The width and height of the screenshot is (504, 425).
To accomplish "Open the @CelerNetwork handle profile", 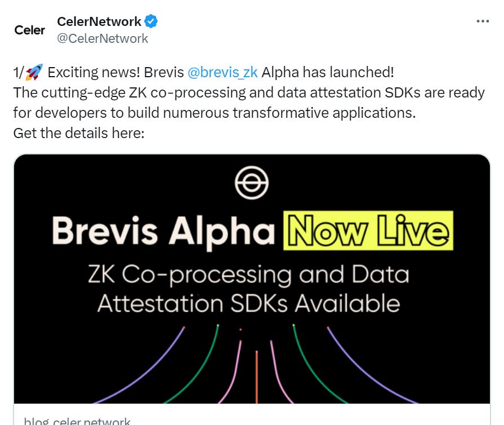I will pos(102,38).
